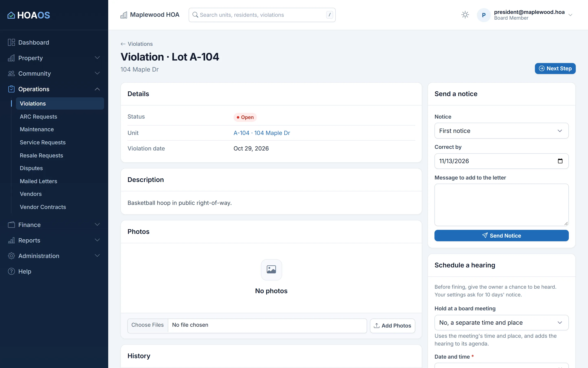Click the Dashboard sidebar icon

tap(11, 42)
